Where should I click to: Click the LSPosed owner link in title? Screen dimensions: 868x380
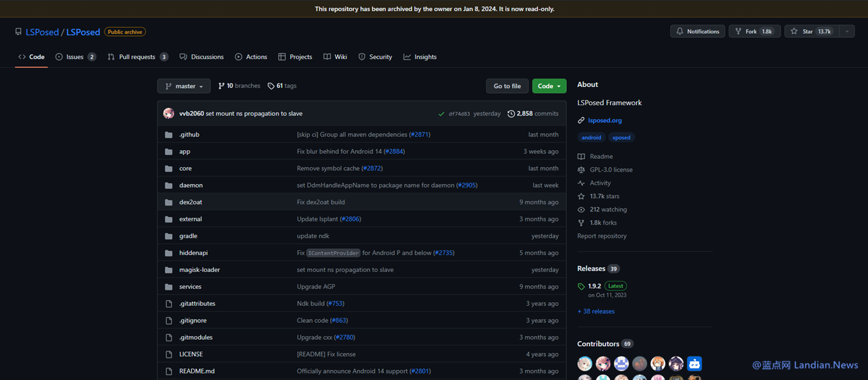coord(42,32)
